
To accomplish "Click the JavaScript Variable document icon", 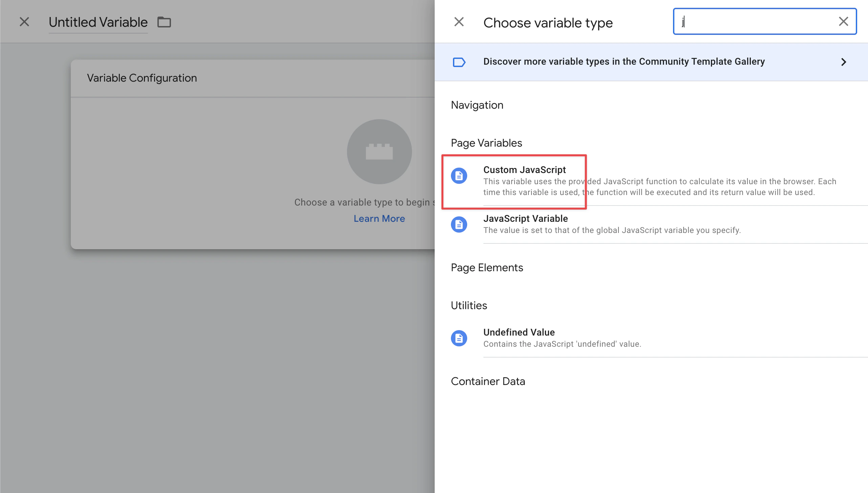I will 459,224.
